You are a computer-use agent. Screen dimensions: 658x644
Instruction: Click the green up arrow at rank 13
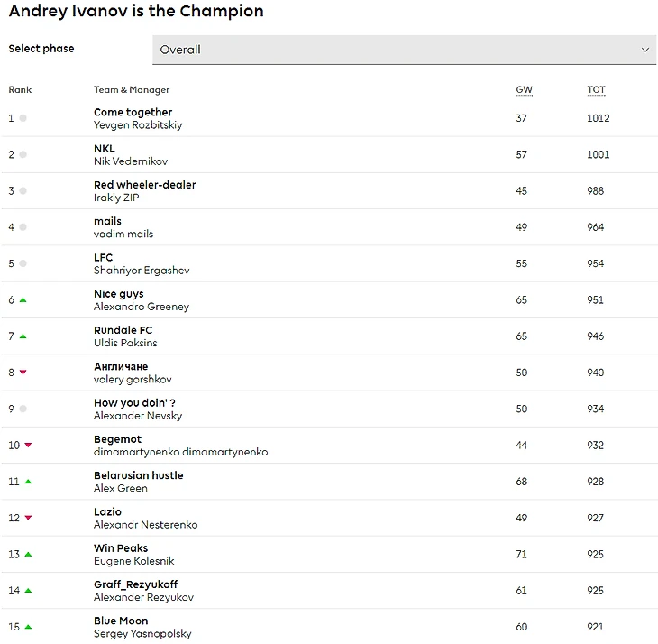[x=28, y=554]
